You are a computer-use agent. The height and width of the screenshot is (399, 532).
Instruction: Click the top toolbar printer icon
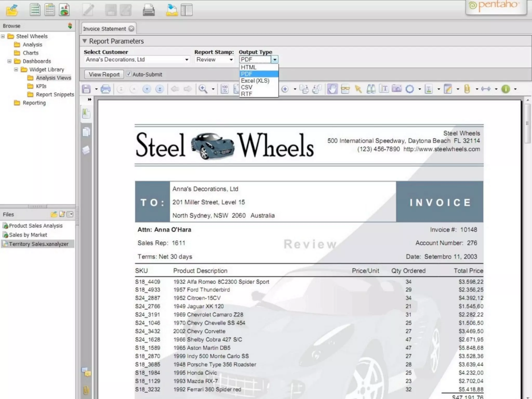click(149, 10)
